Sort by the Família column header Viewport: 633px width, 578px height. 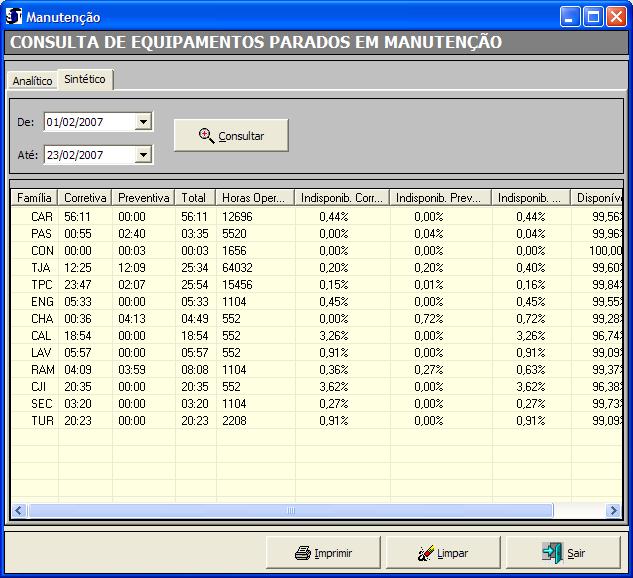pyautogui.click(x=34, y=198)
